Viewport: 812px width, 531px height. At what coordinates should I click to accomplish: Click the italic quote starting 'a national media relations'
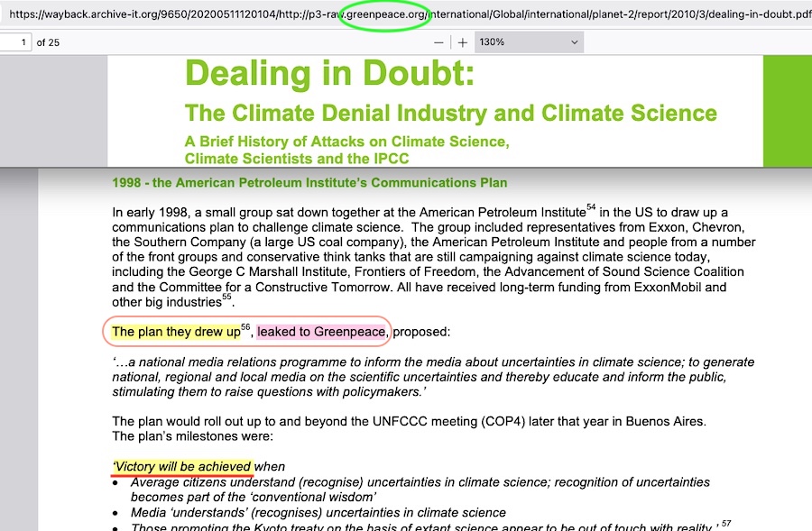click(433, 377)
